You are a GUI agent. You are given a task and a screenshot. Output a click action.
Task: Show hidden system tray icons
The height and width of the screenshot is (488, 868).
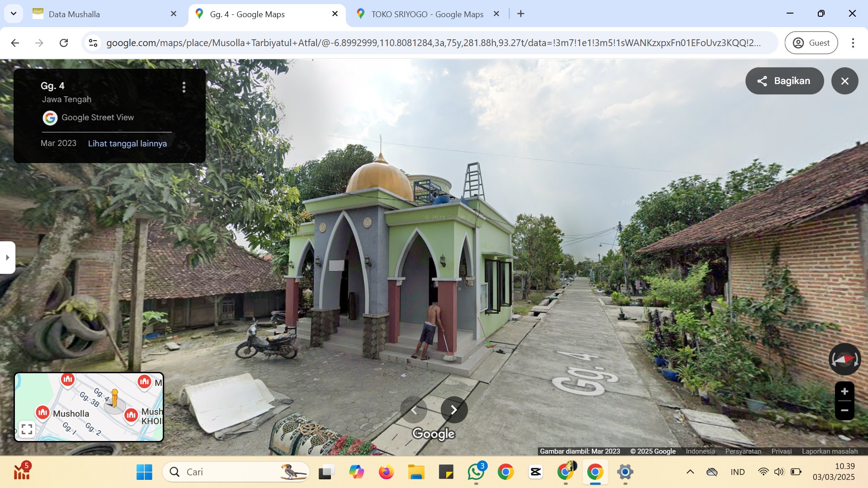690,472
